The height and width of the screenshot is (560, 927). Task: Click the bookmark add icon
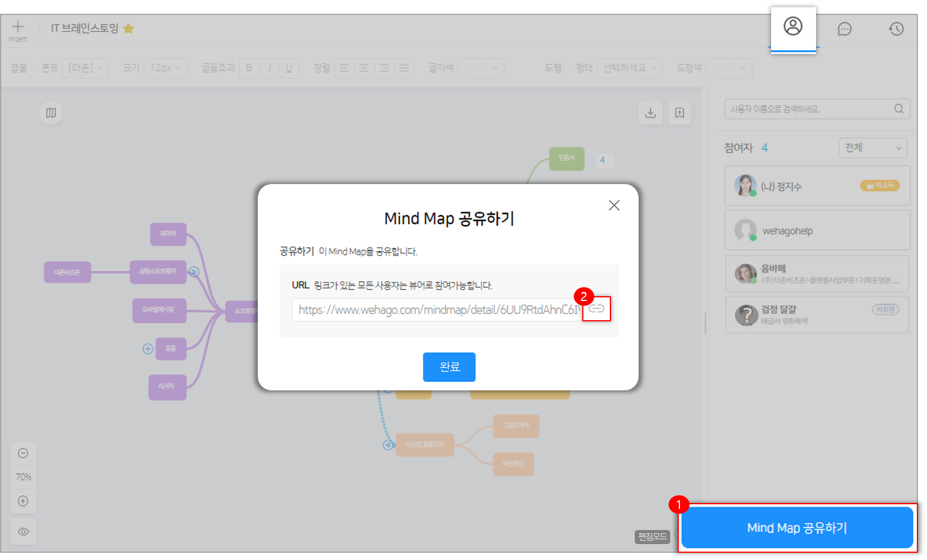(679, 113)
